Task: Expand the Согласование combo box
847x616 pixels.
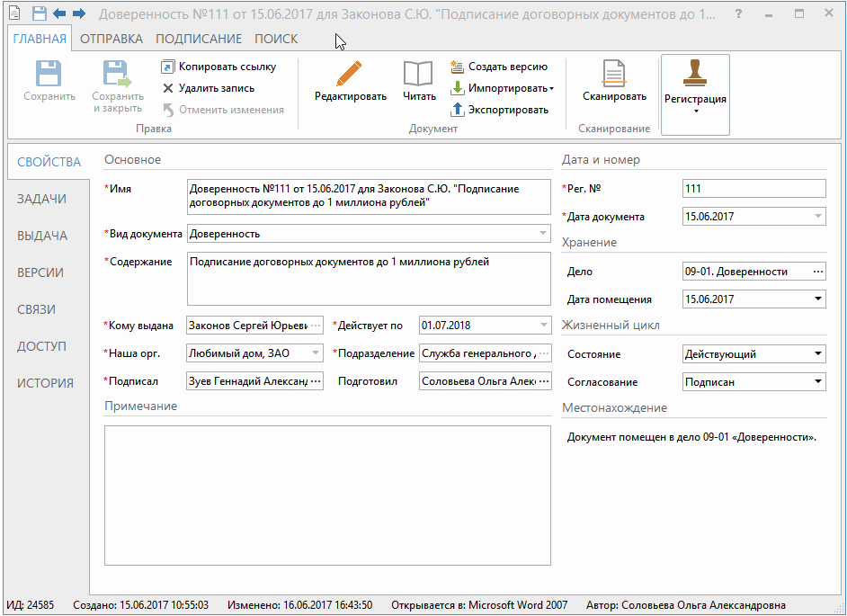Action: pyautogui.click(x=817, y=382)
